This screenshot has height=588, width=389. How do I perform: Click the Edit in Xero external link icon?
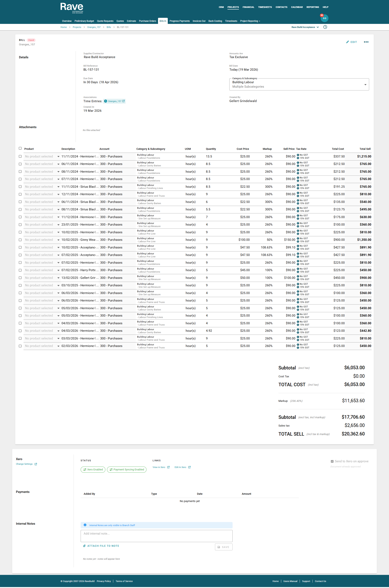click(189, 467)
